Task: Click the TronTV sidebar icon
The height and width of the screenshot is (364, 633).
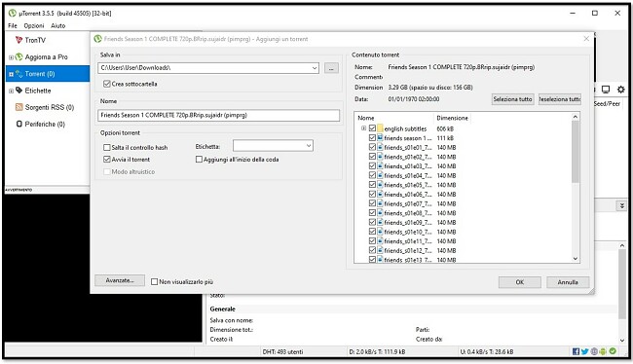Action: (x=19, y=40)
